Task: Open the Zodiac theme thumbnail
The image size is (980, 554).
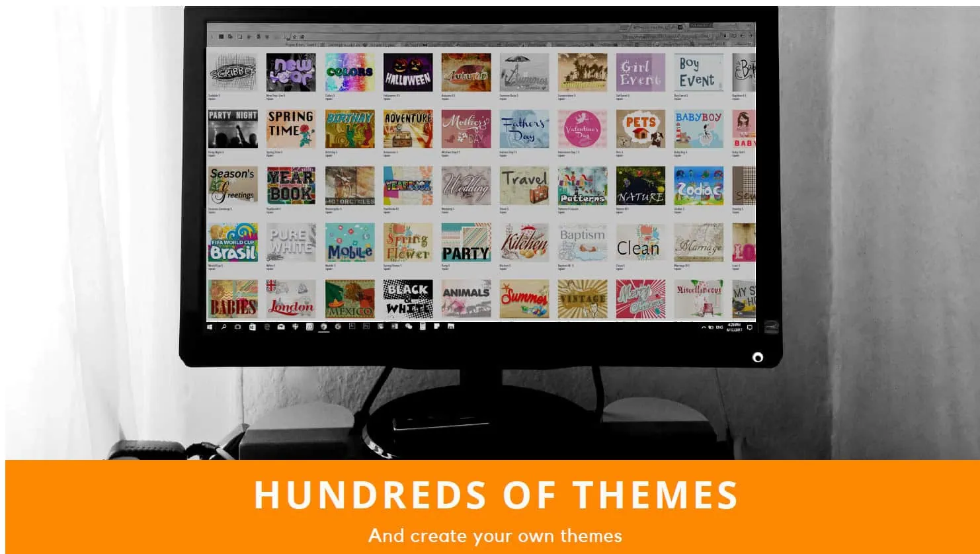Action: tap(698, 186)
